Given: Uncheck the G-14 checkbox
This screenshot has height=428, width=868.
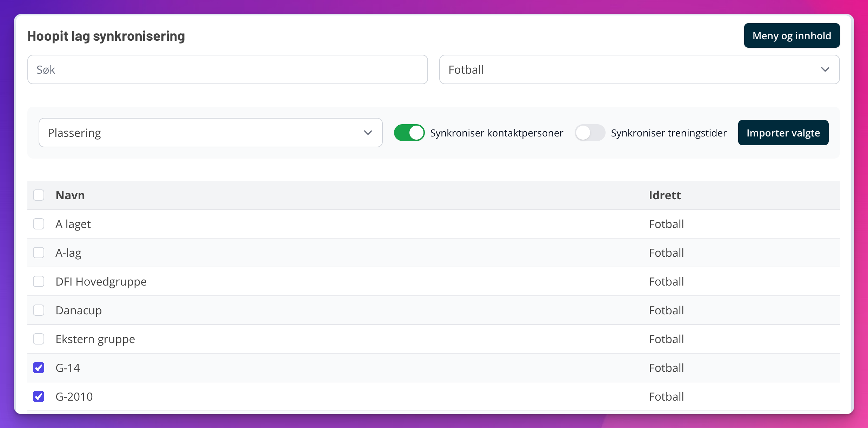Looking at the screenshot, I should pyautogui.click(x=39, y=368).
